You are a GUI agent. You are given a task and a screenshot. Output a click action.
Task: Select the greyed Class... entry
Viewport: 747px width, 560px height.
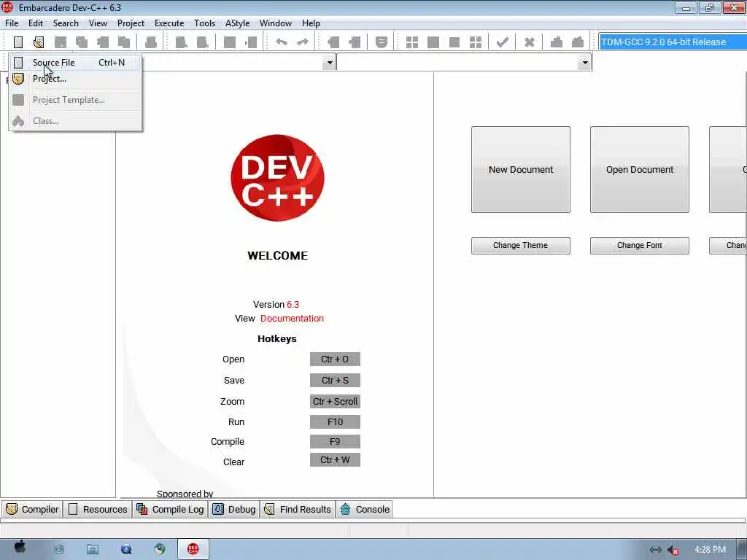click(75, 120)
